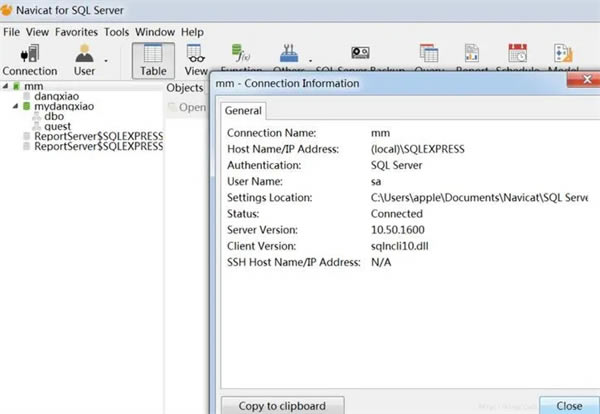
Task: Collapse the mm connection node
Action: tap(5, 86)
